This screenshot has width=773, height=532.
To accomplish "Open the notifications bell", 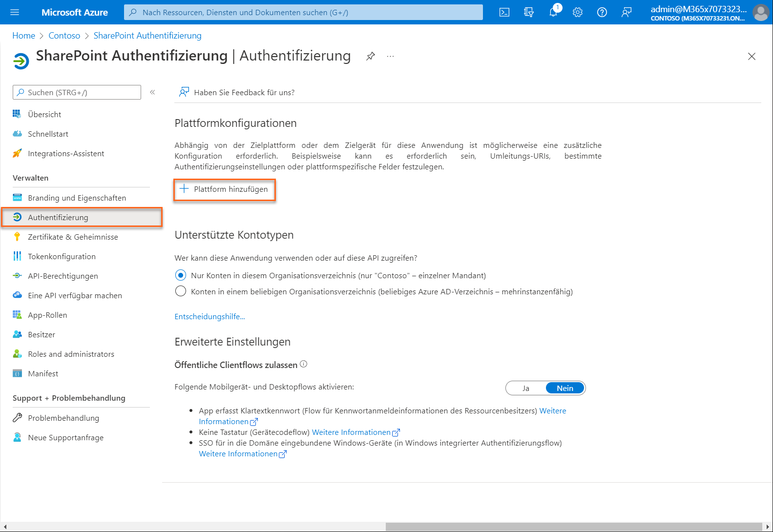I will pyautogui.click(x=553, y=12).
